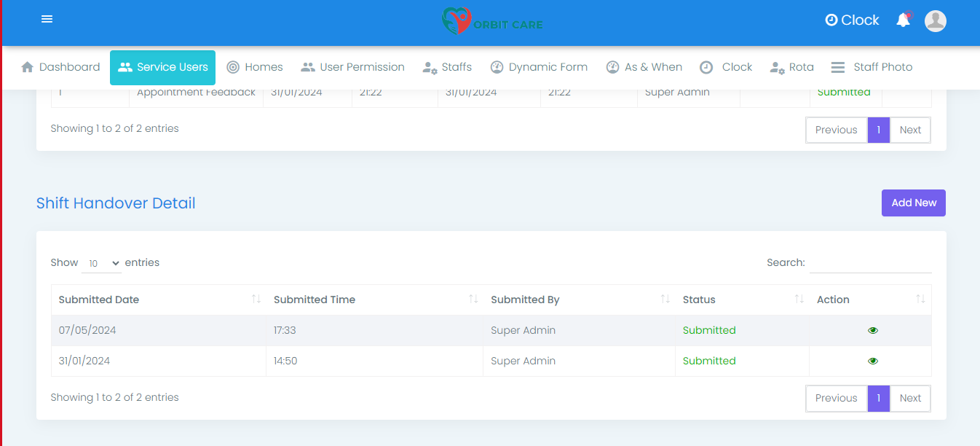980x446 pixels.
Task: Sort by the Submitted Date column
Action: point(99,300)
